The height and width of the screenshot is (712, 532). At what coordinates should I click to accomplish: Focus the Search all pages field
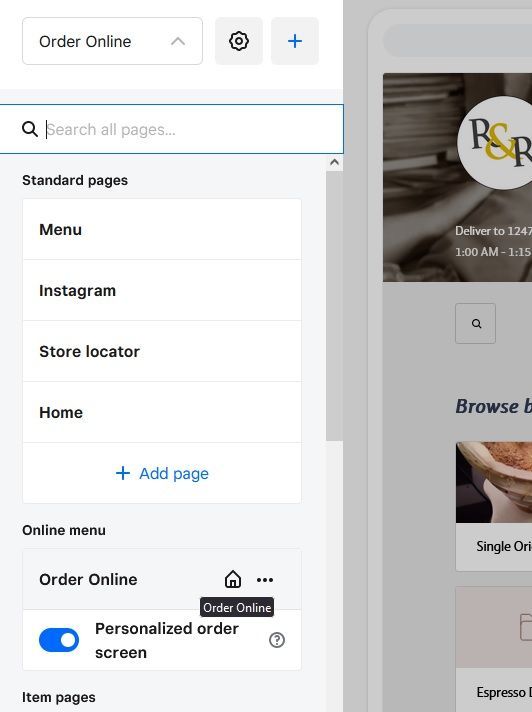coord(172,129)
